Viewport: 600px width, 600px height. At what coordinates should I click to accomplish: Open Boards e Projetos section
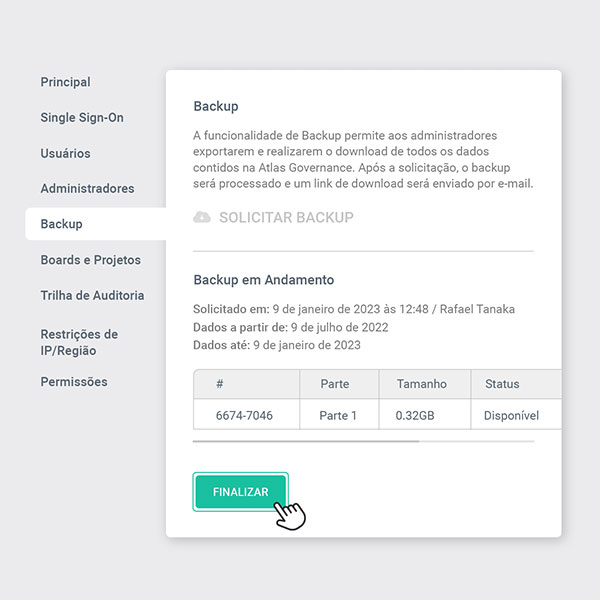[90, 260]
